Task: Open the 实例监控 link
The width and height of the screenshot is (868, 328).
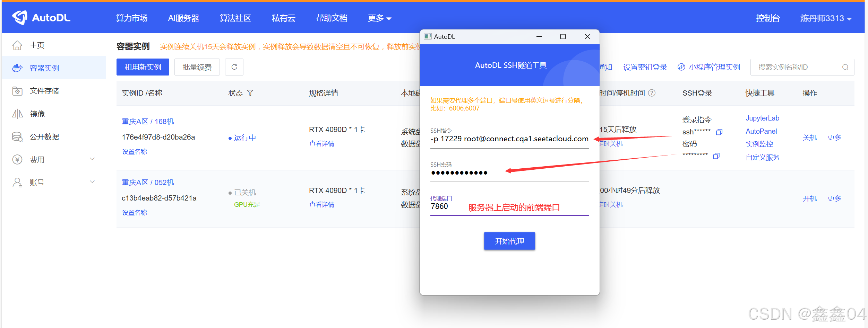Action: tap(759, 144)
